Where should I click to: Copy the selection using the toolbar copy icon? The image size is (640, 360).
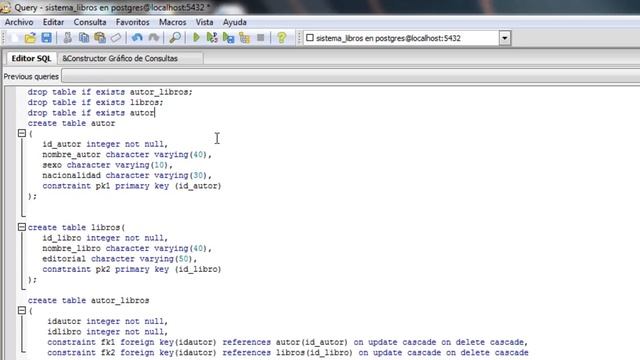tap(84, 38)
